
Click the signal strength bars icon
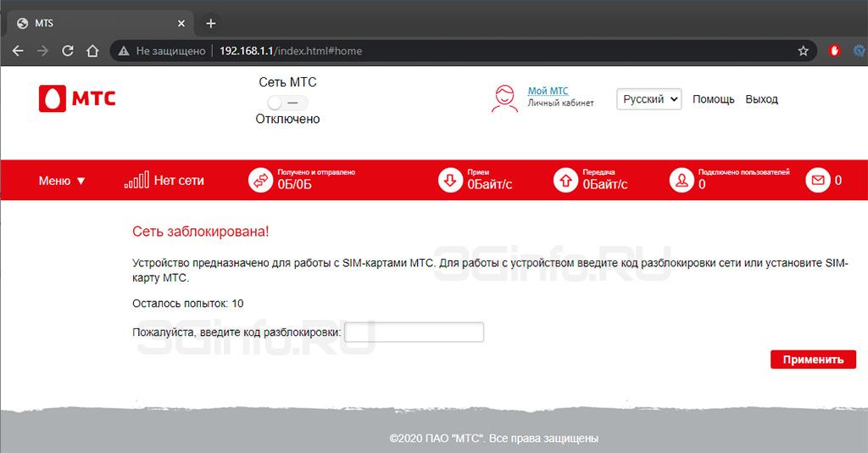136,180
